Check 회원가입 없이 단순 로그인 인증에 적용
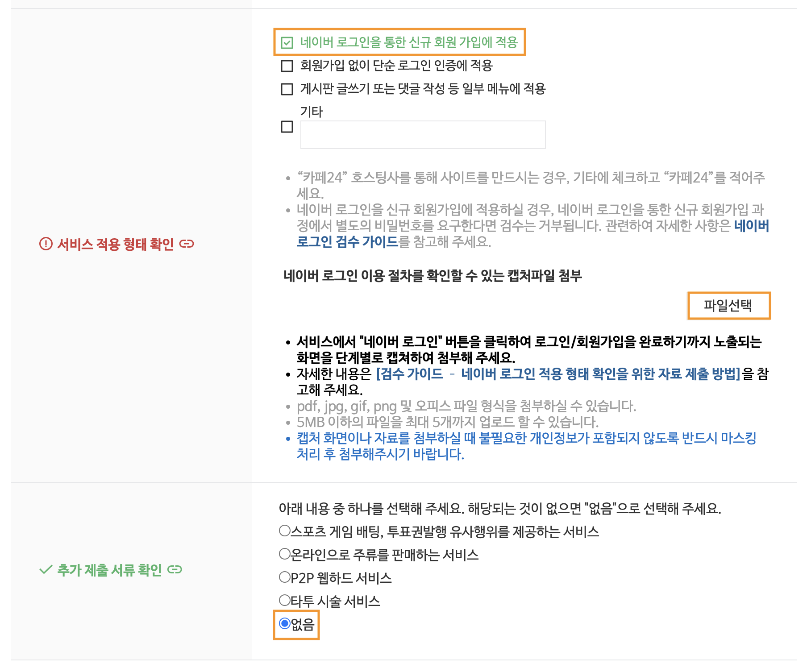The image size is (807, 672). click(x=287, y=66)
